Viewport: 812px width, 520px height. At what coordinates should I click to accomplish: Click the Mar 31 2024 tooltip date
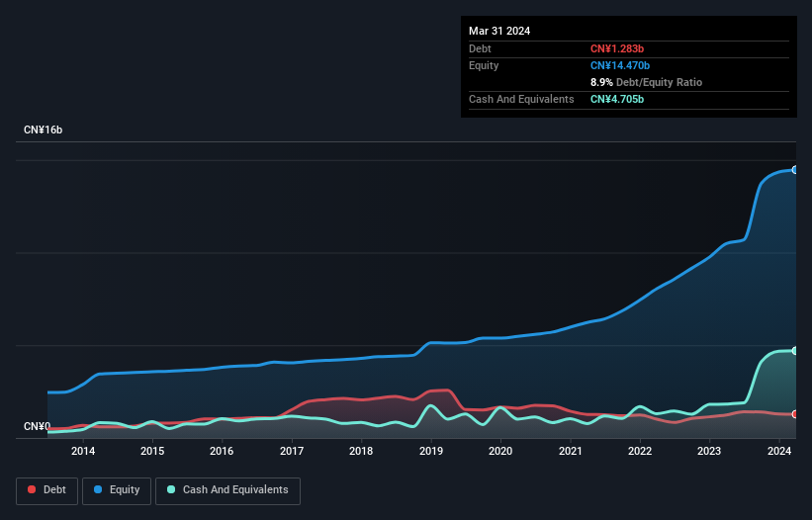point(499,31)
